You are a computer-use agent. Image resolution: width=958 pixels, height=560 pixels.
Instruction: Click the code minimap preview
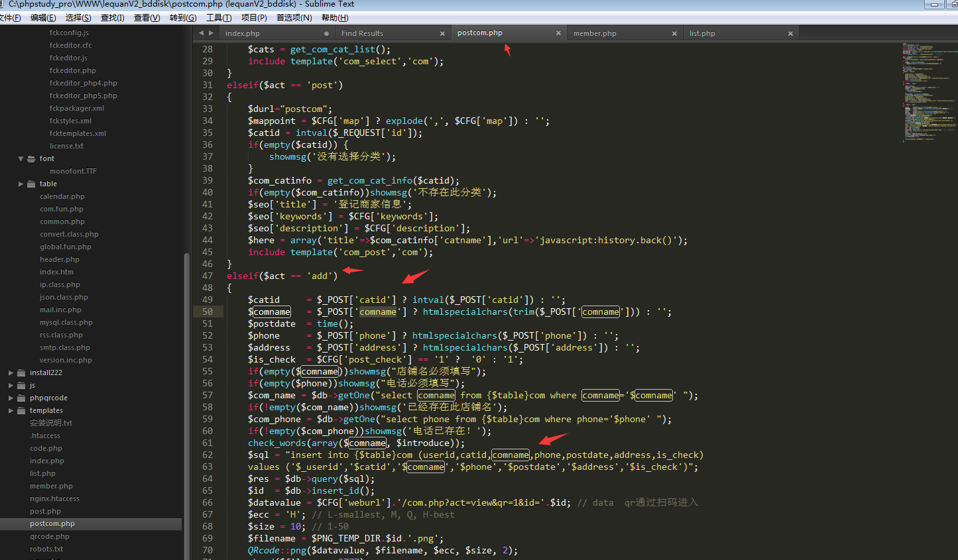click(929, 92)
